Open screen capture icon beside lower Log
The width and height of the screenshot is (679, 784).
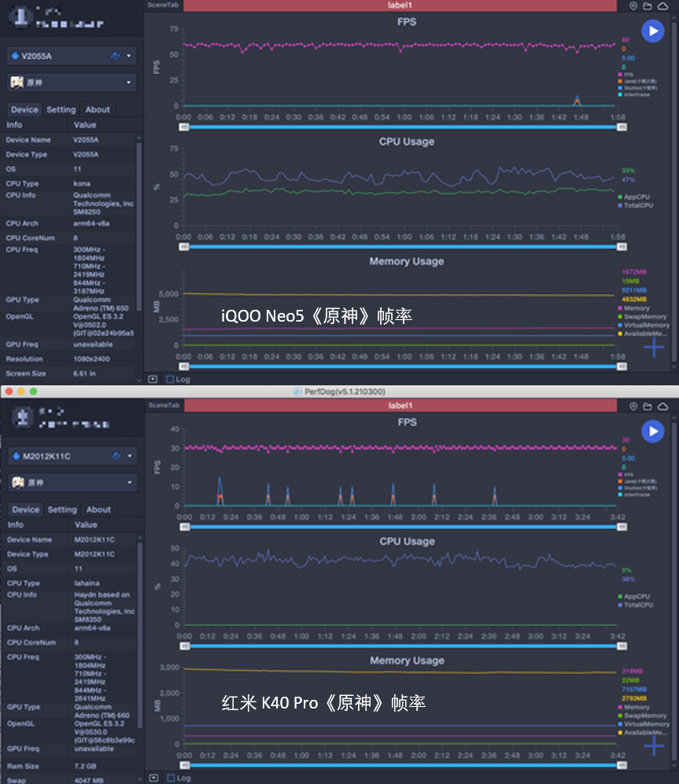(153, 778)
